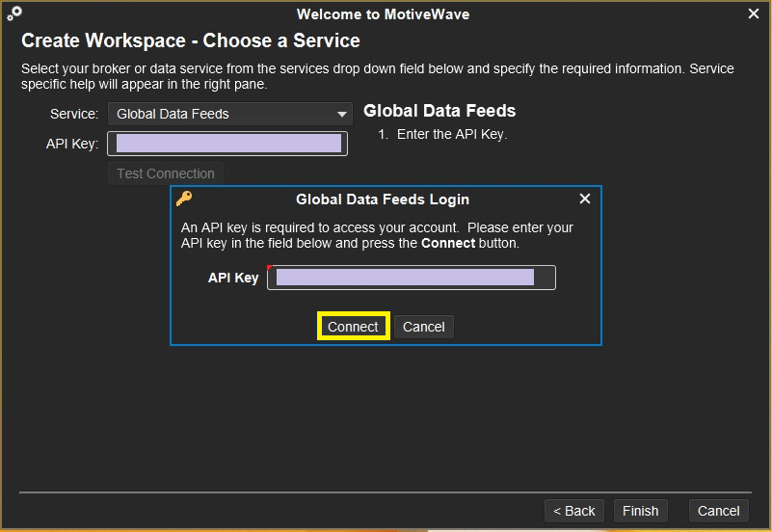Click the Test Connection button
This screenshot has height=532, width=772.
coord(166,173)
